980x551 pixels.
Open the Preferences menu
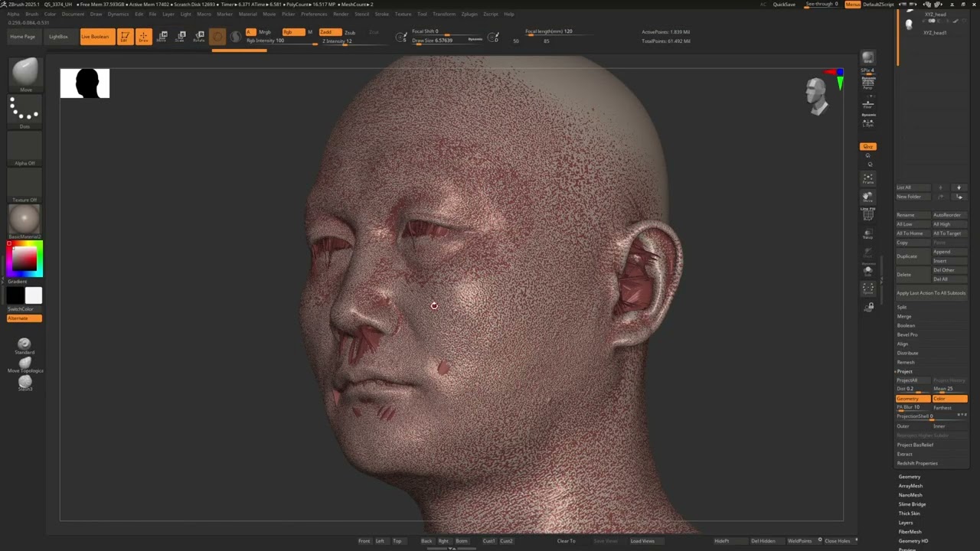pyautogui.click(x=314, y=14)
